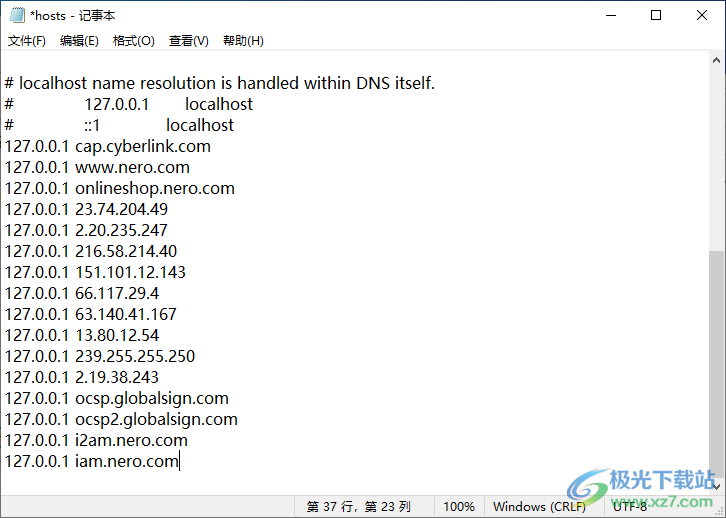Open the 查看(V) menu

(188, 41)
